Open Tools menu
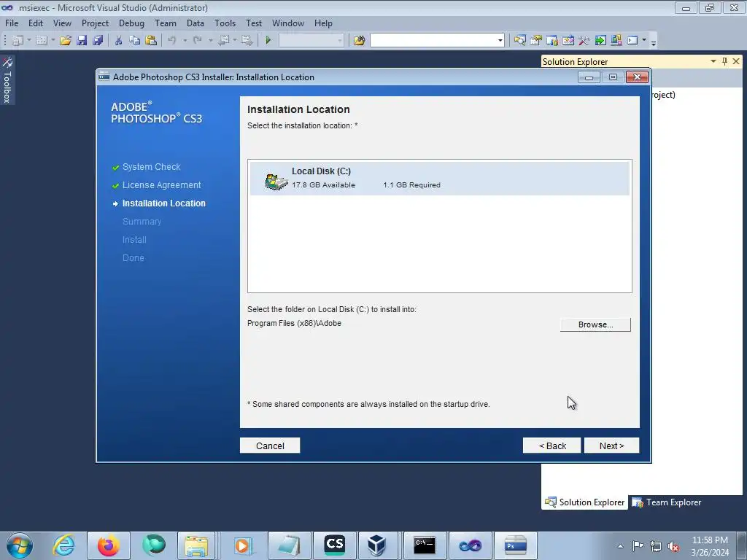Viewport: 747px width, 560px height. [x=225, y=23]
